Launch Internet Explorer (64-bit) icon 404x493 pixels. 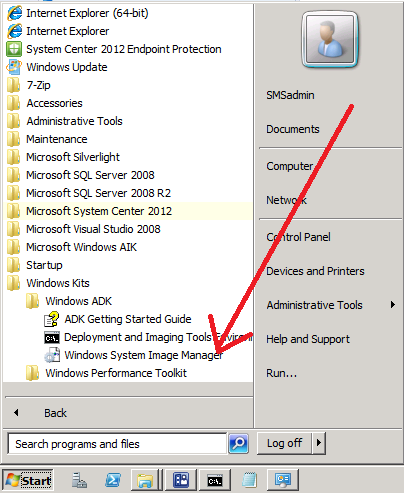coord(15,13)
